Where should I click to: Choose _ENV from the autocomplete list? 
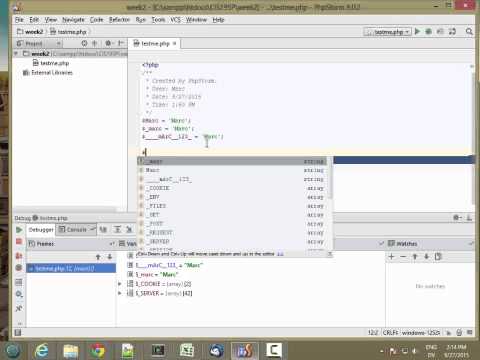(232, 197)
